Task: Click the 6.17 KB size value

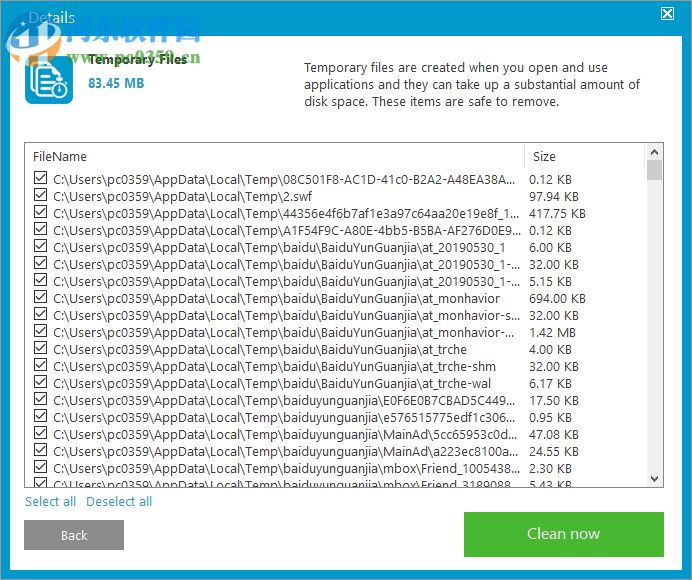Action: pyautogui.click(x=550, y=384)
